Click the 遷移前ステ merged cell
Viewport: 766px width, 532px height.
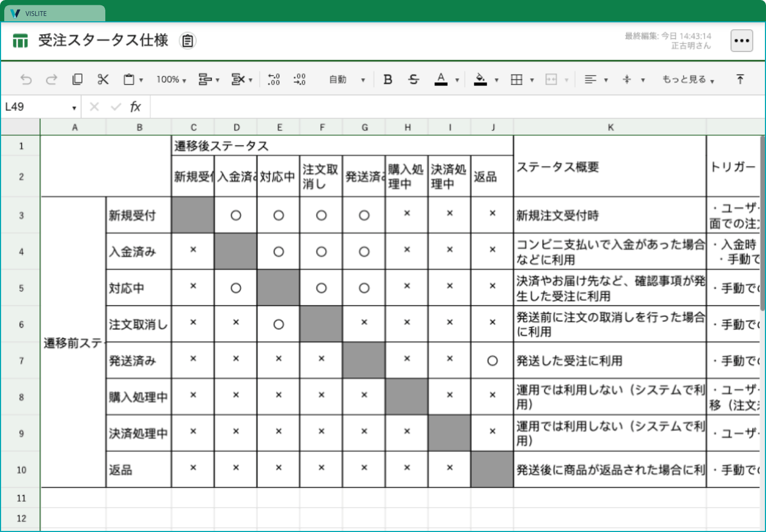click(73, 343)
